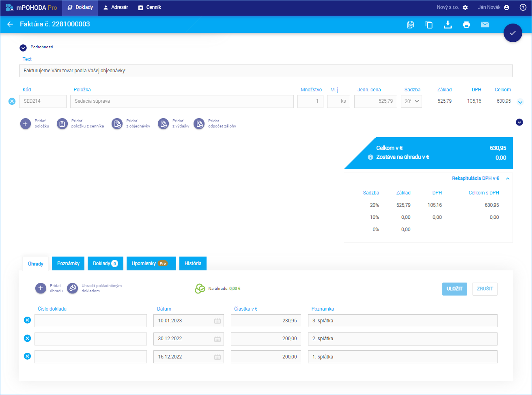Screen dimensions: 532x395
Task: Click the Jedn. cena field 525,79
Action: click(x=376, y=101)
